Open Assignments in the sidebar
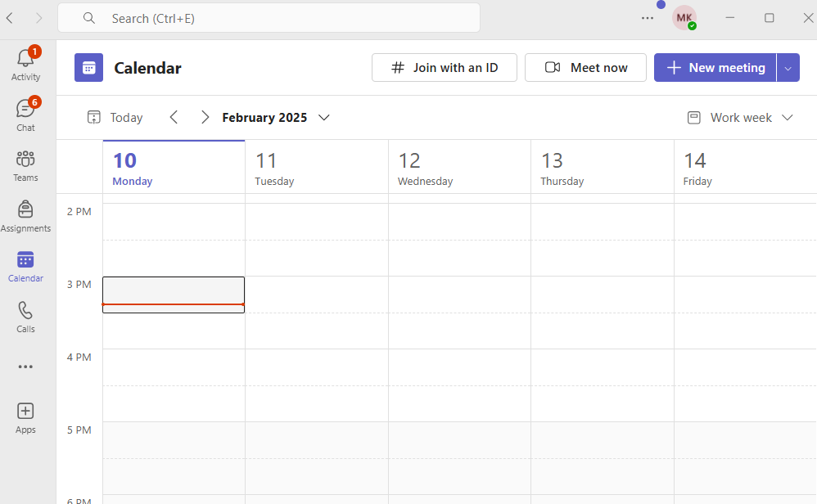The width and height of the screenshot is (817, 504). click(x=25, y=216)
